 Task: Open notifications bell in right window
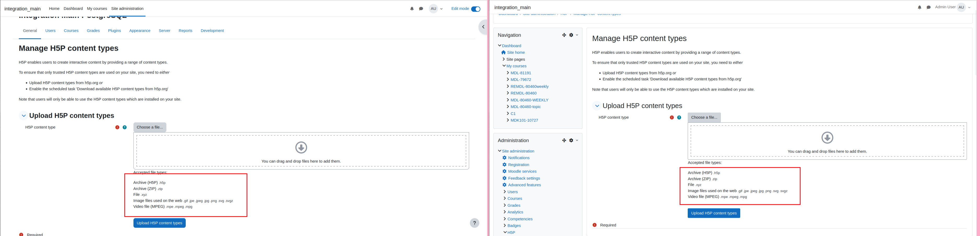coord(919,7)
